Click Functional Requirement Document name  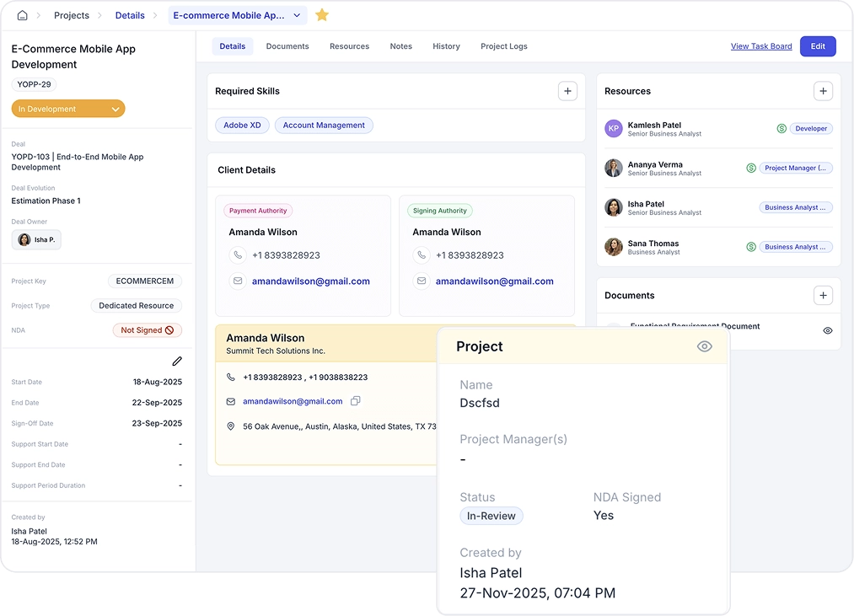(695, 326)
